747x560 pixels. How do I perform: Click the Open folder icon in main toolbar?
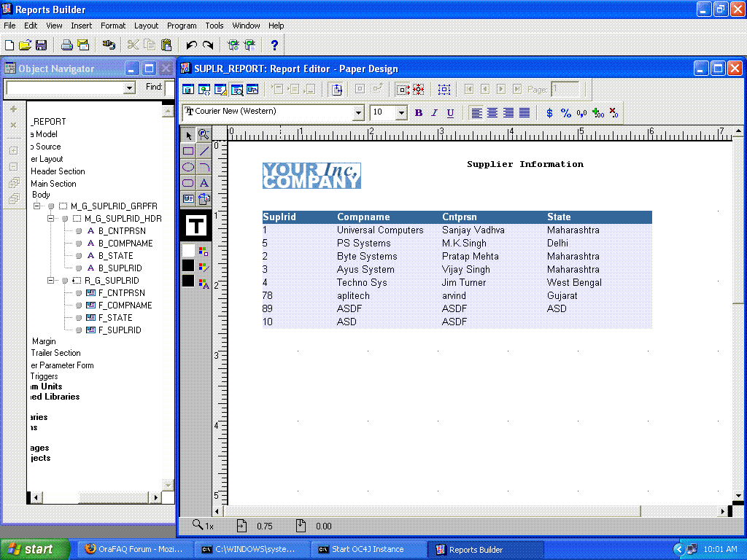[x=26, y=45]
